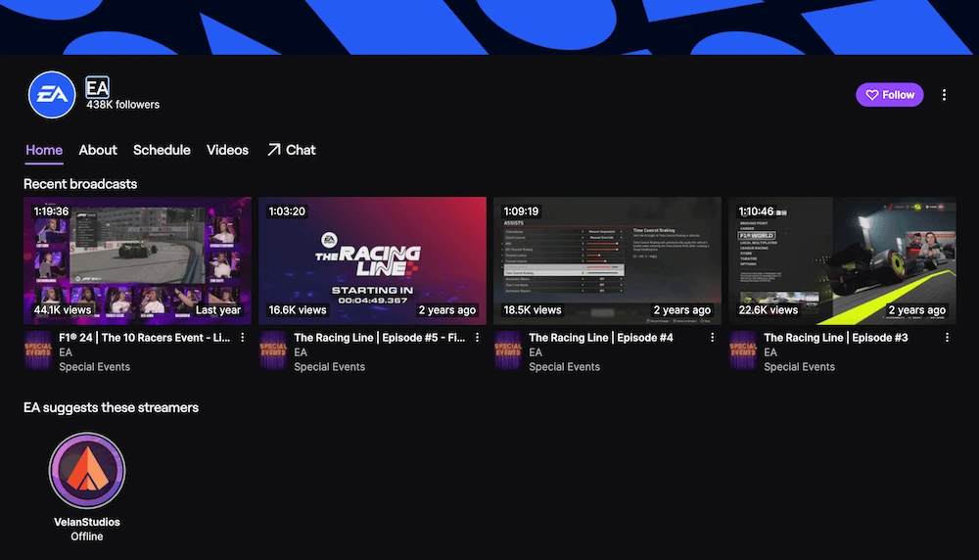Open Special Events category under Episode #5
The height and width of the screenshot is (560, 979).
coord(329,366)
